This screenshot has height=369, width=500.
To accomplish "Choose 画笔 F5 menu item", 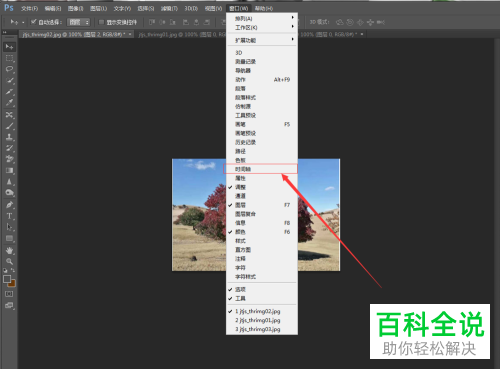I will coord(262,124).
